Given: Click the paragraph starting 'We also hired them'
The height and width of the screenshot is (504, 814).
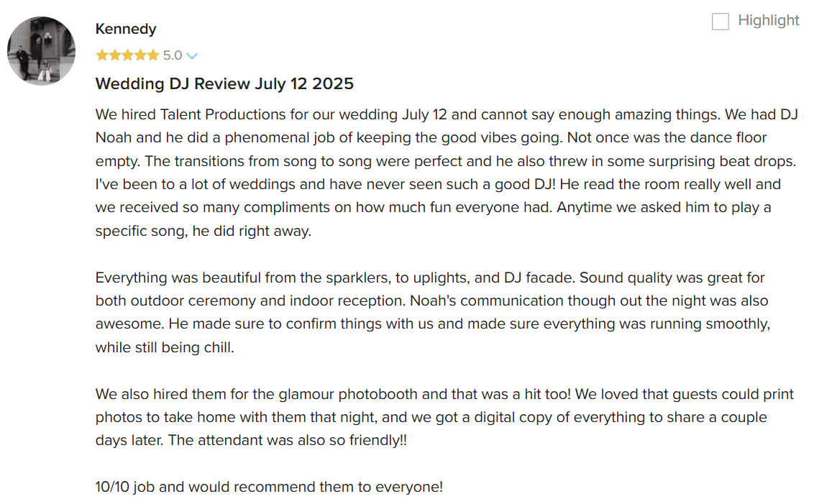Looking at the screenshot, I should point(444,417).
